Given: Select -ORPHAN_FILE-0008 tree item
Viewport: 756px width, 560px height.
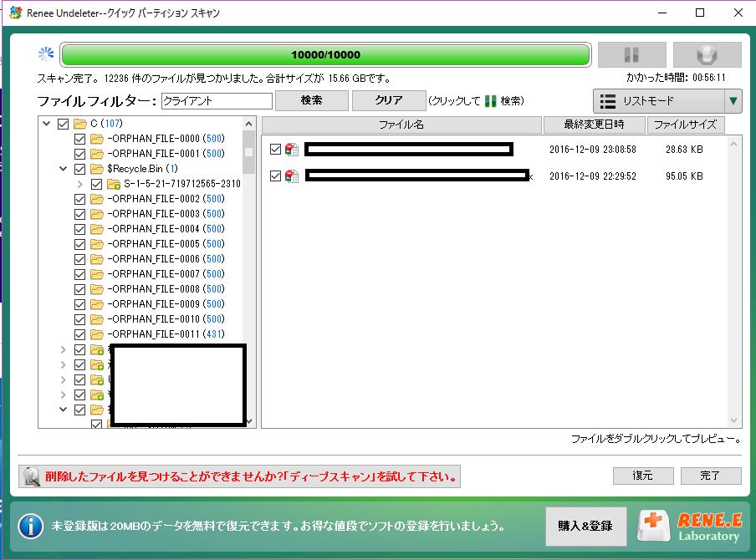Looking at the screenshot, I should pyautogui.click(x=166, y=288).
